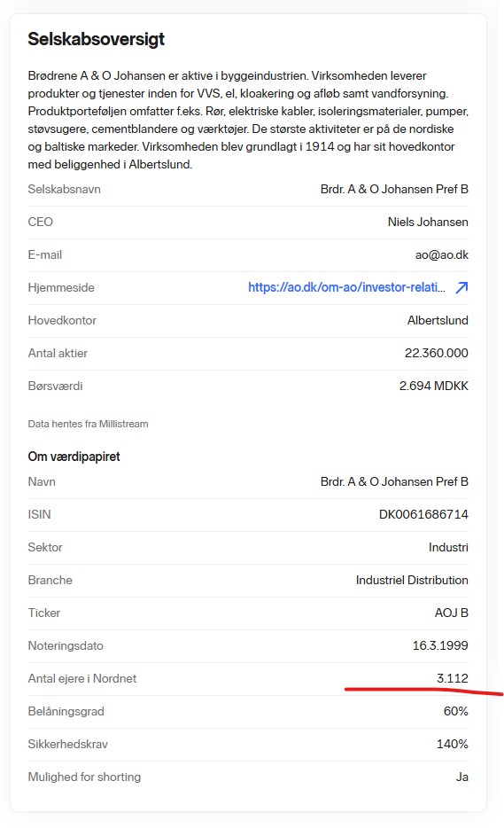Click the Noteringsdato label
This screenshot has height=828, width=504.
[66, 645]
